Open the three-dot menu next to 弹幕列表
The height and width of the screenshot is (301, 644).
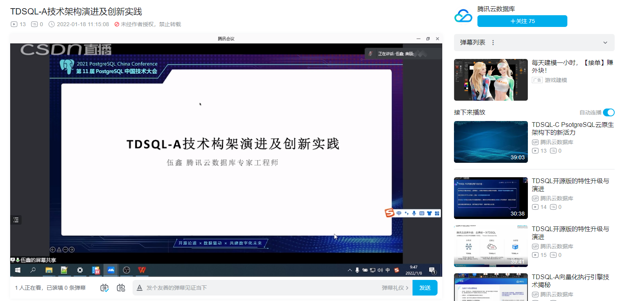pyautogui.click(x=493, y=43)
